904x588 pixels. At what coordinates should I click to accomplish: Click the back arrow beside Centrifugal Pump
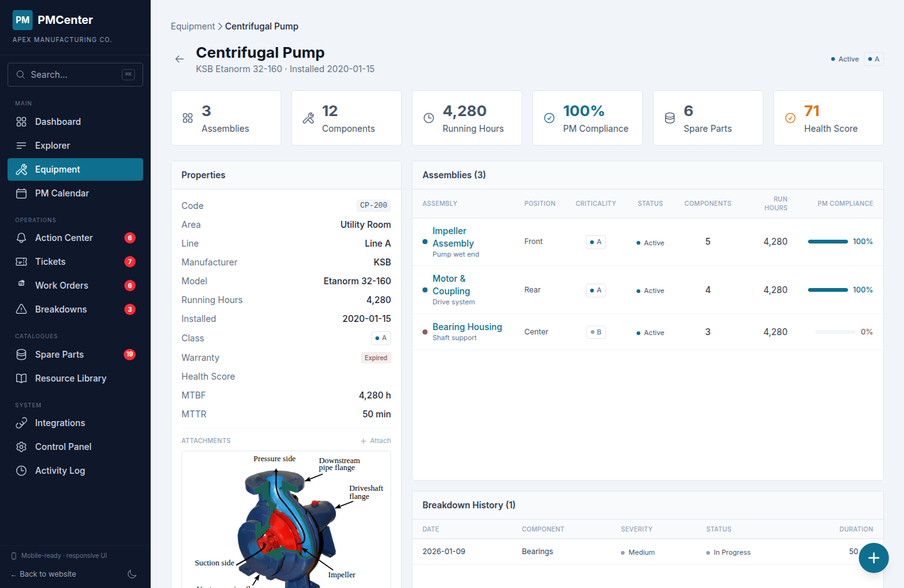pyautogui.click(x=180, y=59)
